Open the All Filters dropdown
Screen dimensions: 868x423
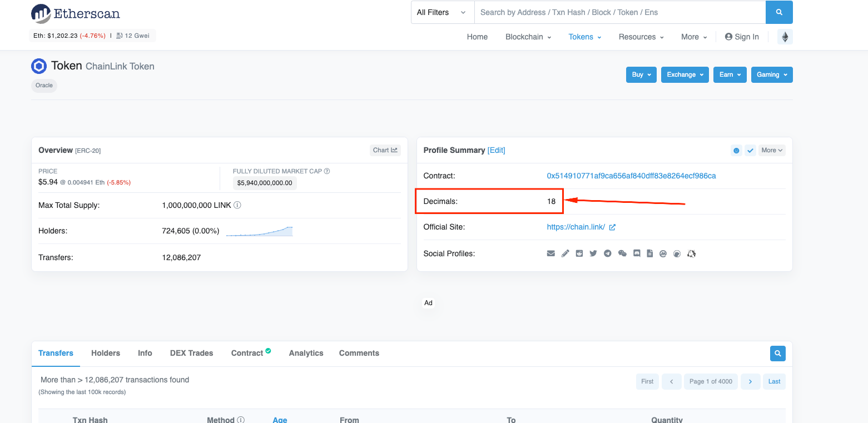(442, 12)
